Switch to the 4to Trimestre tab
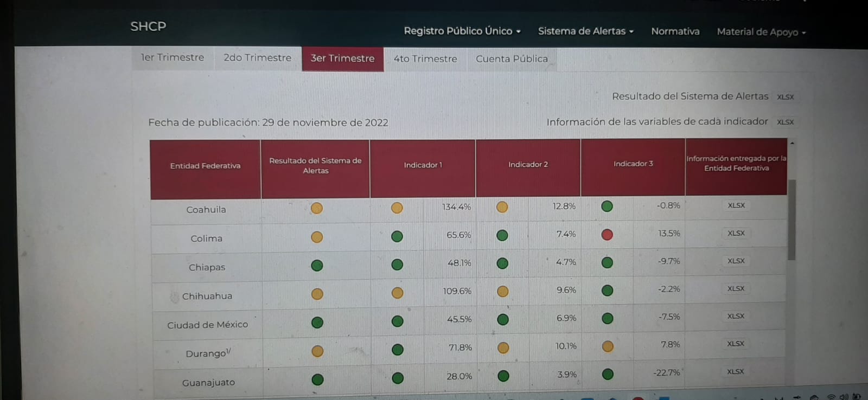 point(425,59)
